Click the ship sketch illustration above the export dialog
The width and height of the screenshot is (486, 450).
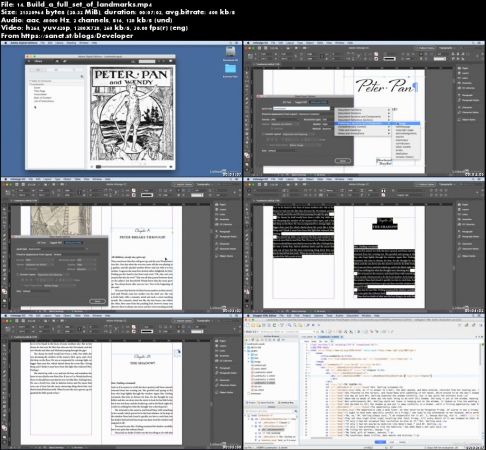tap(61, 220)
